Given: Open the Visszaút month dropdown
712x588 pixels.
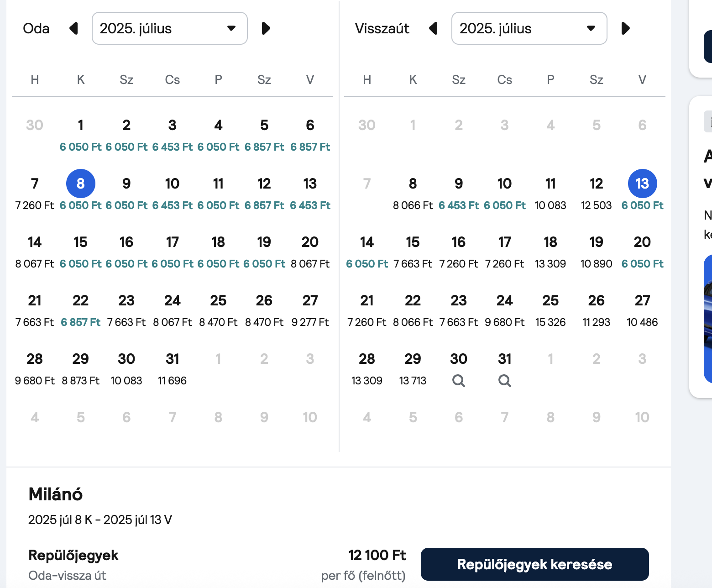Looking at the screenshot, I should (x=529, y=28).
